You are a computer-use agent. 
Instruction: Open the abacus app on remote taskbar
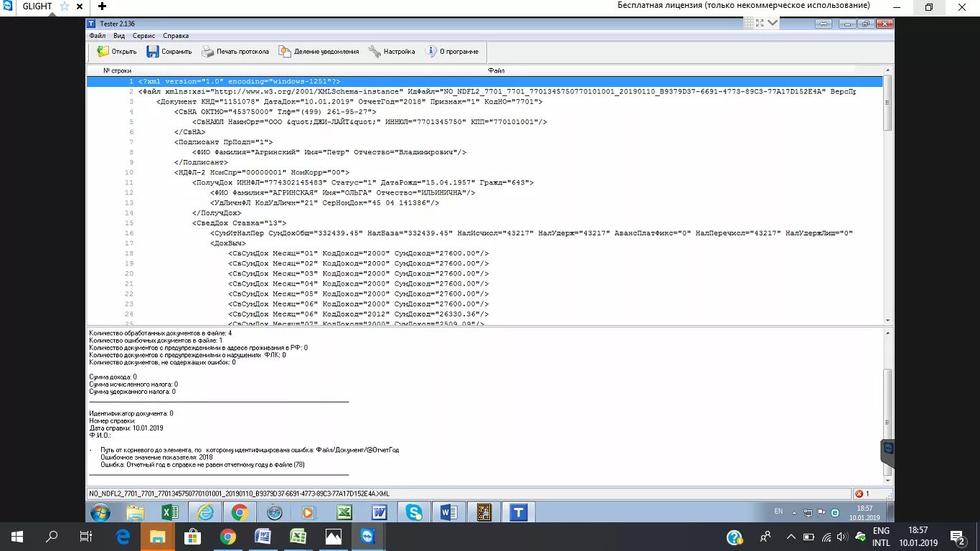[x=484, y=512]
